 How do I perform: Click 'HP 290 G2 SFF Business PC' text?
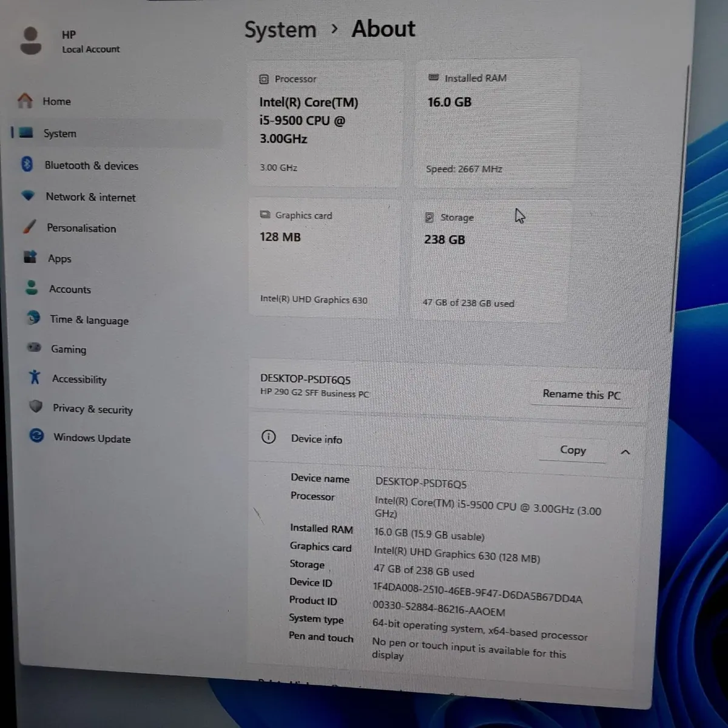(314, 393)
